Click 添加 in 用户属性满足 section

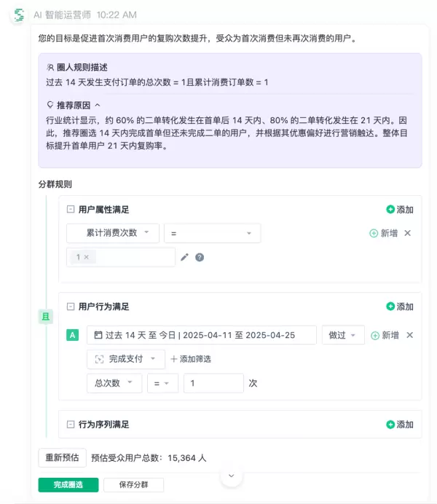pos(400,210)
